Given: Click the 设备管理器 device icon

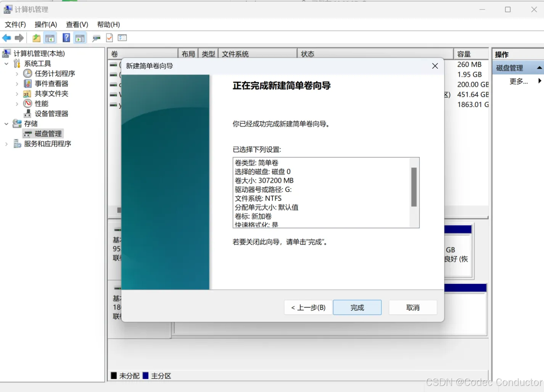Looking at the screenshot, I should (x=27, y=113).
